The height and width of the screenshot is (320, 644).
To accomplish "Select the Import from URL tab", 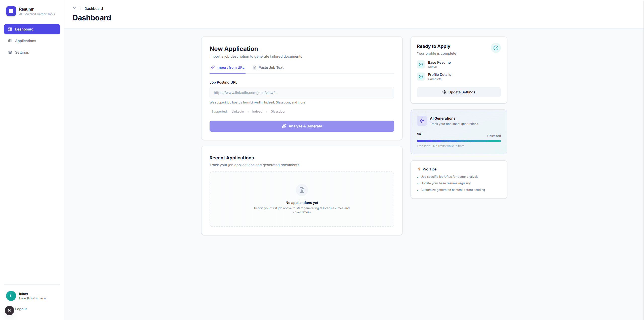I will [x=227, y=67].
